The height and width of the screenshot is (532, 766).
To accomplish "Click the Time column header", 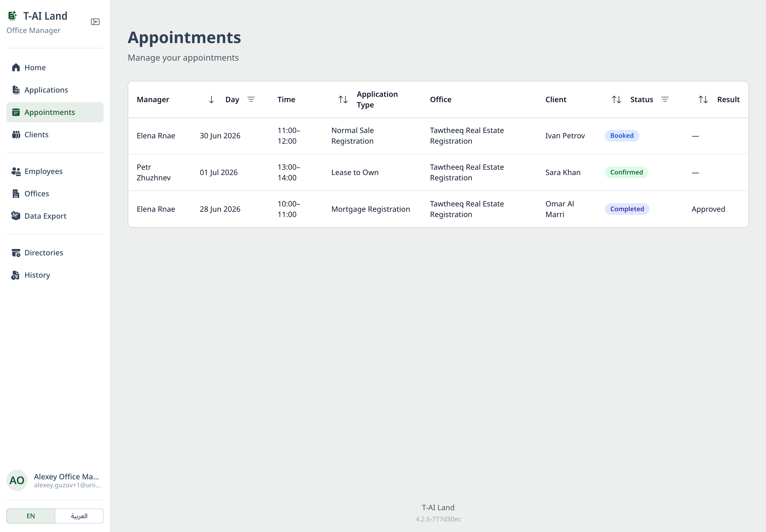I will click(286, 100).
